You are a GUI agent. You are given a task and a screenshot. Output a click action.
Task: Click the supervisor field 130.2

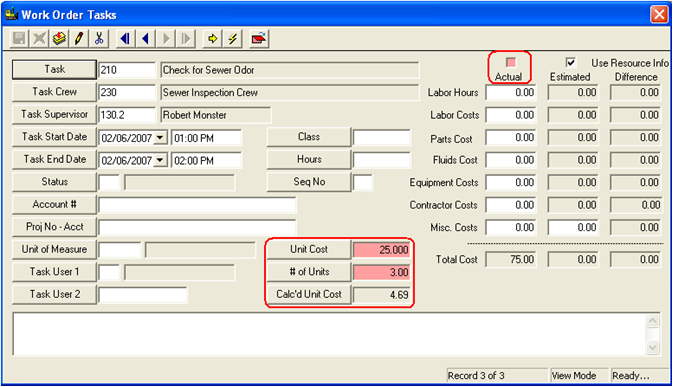click(127, 115)
